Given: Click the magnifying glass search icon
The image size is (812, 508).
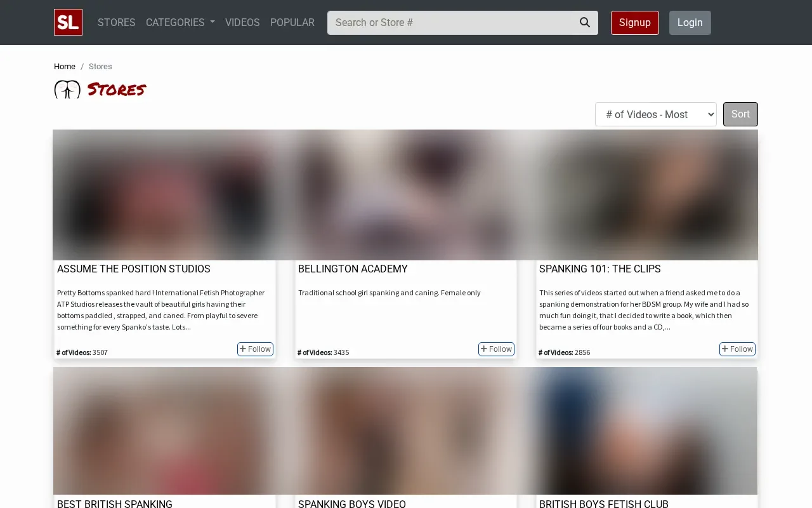Looking at the screenshot, I should click(x=585, y=22).
